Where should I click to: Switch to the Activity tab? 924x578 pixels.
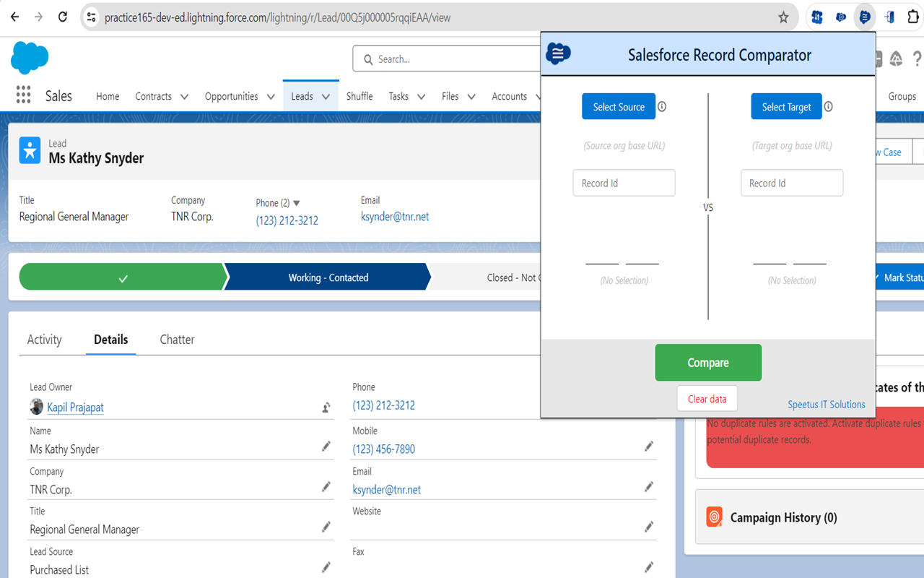[44, 340]
